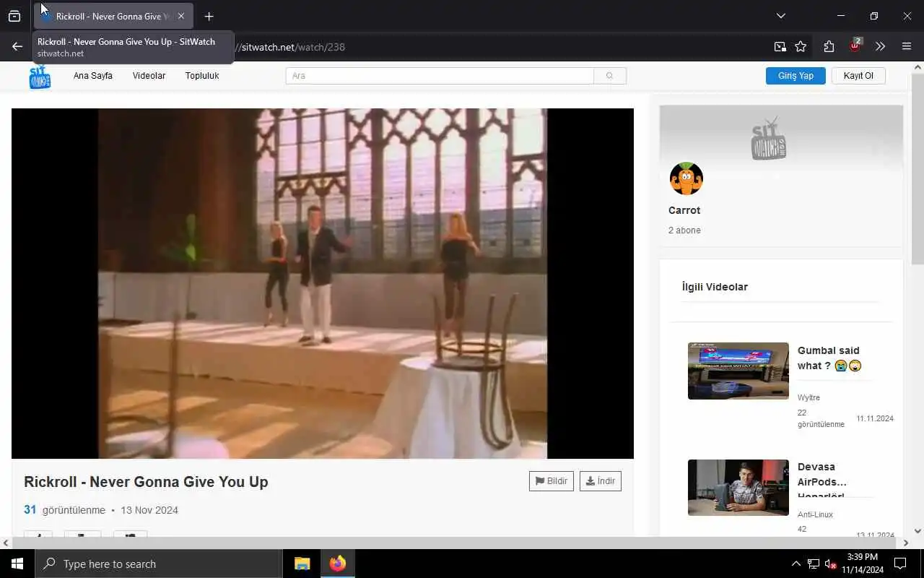This screenshot has width=924, height=578.
Task: Open picture-in-picture icon in address bar
Action: [x=780, y=46]
